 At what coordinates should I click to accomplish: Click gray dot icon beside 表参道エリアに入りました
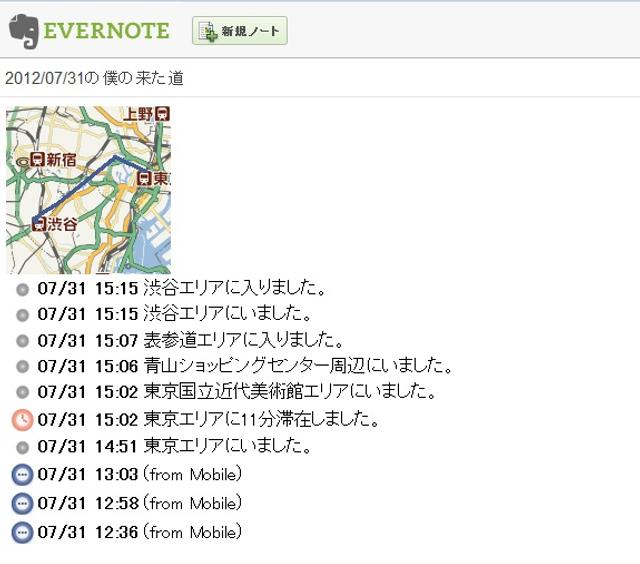coord(22,341)
